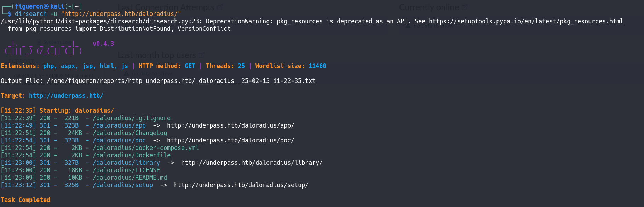Open the redirect URL ending in /daloradius/app/

pyautogui.click(x=230, y=125)
